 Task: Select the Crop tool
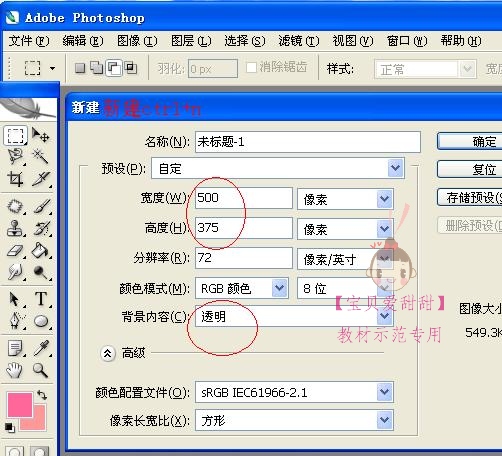click(x=15, y=178)
